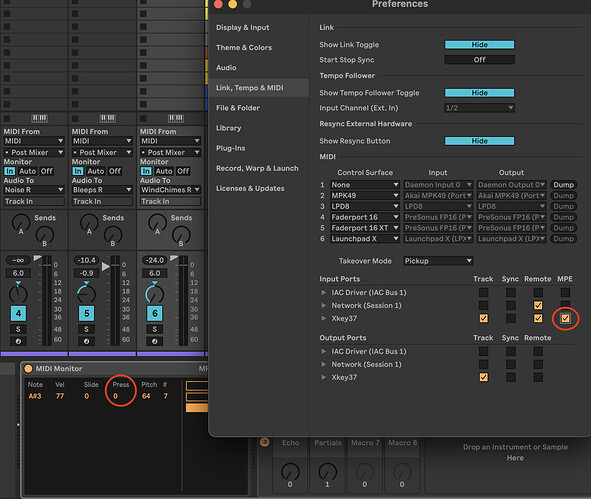
Task: Click the Echo macro knob
Action: (x=290, y=472)
